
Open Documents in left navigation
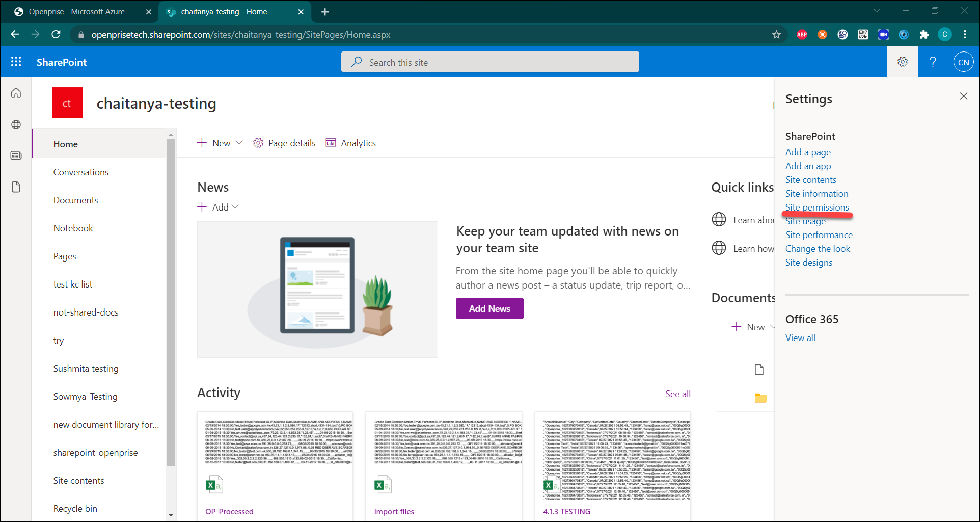(x=75, y=200)
